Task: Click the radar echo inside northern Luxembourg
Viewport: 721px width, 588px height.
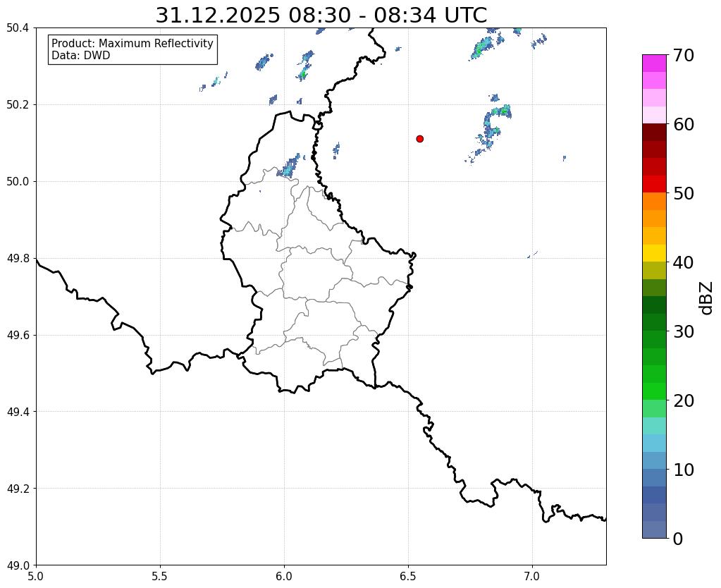Action: click(x=289, y=167)
